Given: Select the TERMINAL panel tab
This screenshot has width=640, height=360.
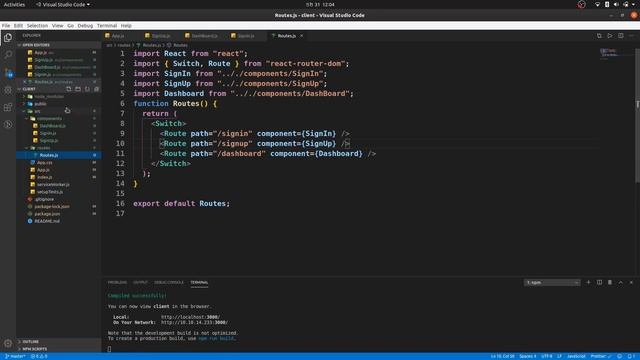Looking at the screenshot, I should coord(199,282).
